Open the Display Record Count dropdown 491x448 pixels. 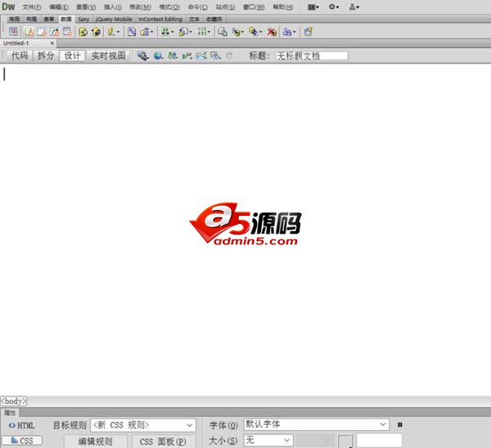(204, 32)
